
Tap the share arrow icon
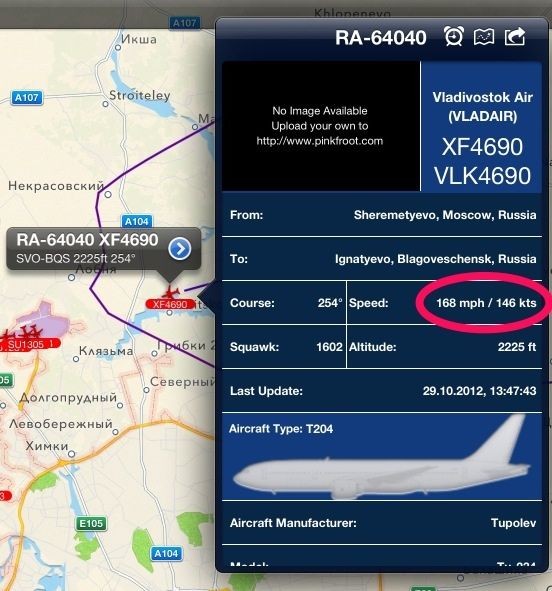pyautogui.click(x=515, y=36)
